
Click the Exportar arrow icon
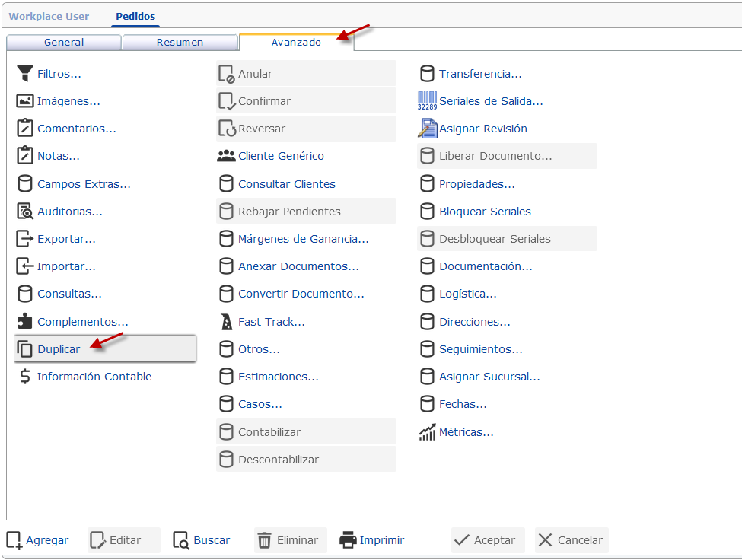click(x=24, y=239)
